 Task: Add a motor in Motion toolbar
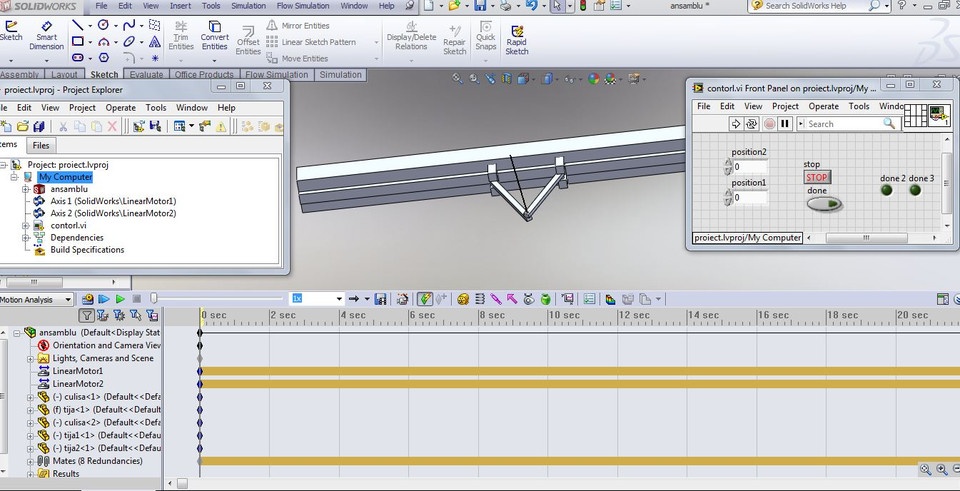tap(462, 299)
